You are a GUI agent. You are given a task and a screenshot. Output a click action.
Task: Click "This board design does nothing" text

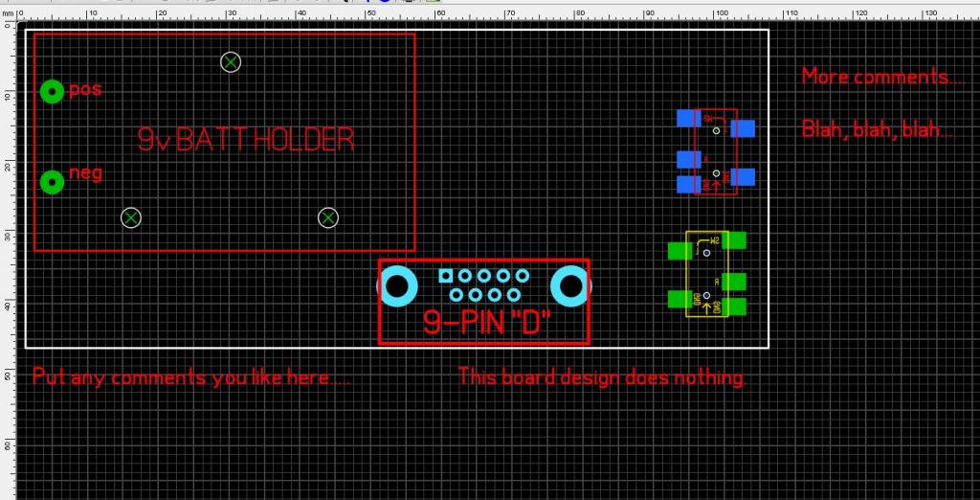pos(602,376)
